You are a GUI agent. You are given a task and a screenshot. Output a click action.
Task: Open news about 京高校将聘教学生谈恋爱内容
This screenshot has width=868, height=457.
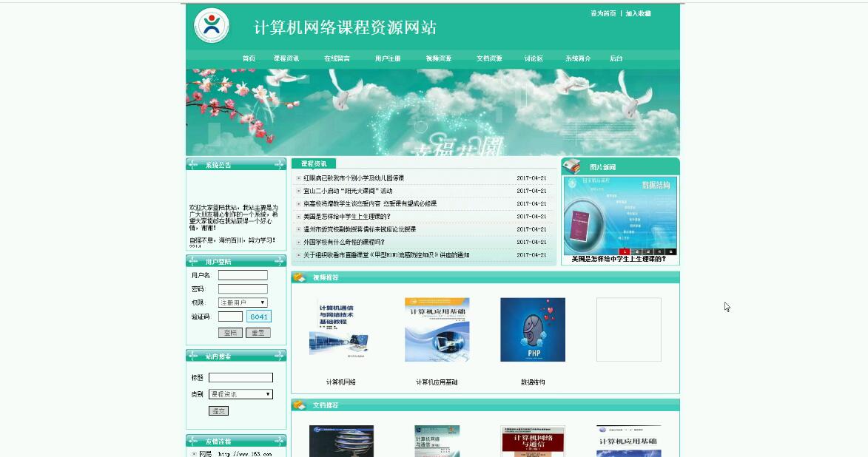(x=370, y=203)
